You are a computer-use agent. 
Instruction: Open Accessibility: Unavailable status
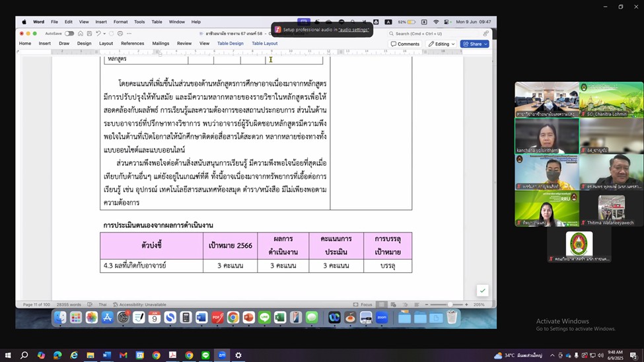[139, 305]
